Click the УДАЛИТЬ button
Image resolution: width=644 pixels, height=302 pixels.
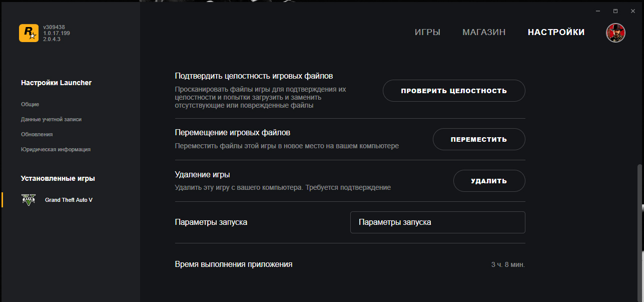pos(489,181)
